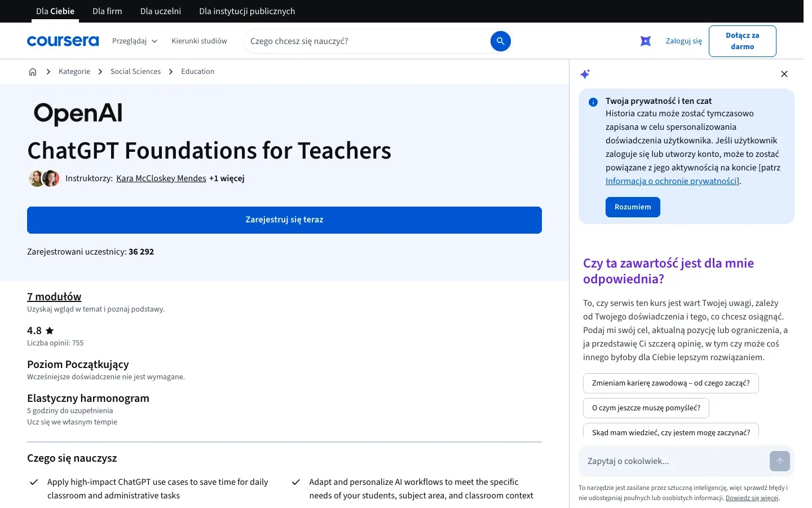This screenshot has width=812, height=508.
Task: Click the Czego się nauczysz heading
Action: 72,458
